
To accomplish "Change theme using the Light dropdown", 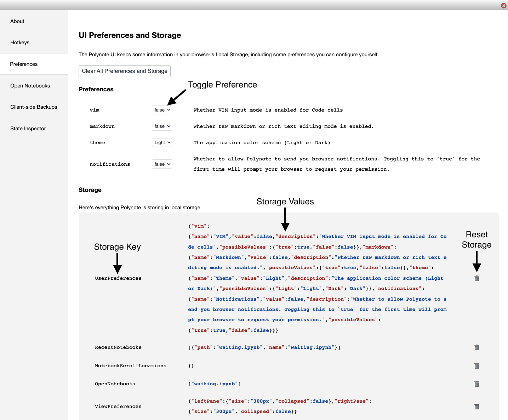I will click(x=162, y=143).
